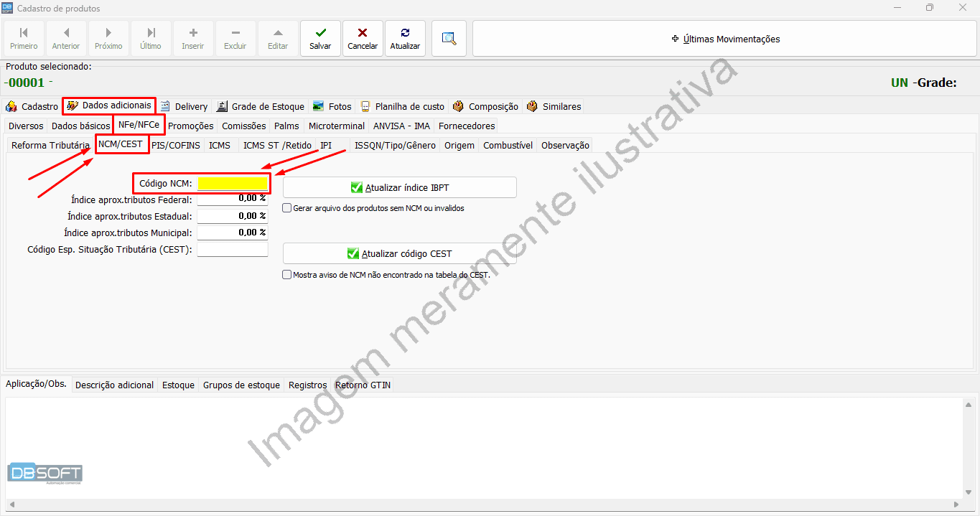Go to Primeiro record button
This screenshot has width=980, height=516.
(x=24, y=39)
